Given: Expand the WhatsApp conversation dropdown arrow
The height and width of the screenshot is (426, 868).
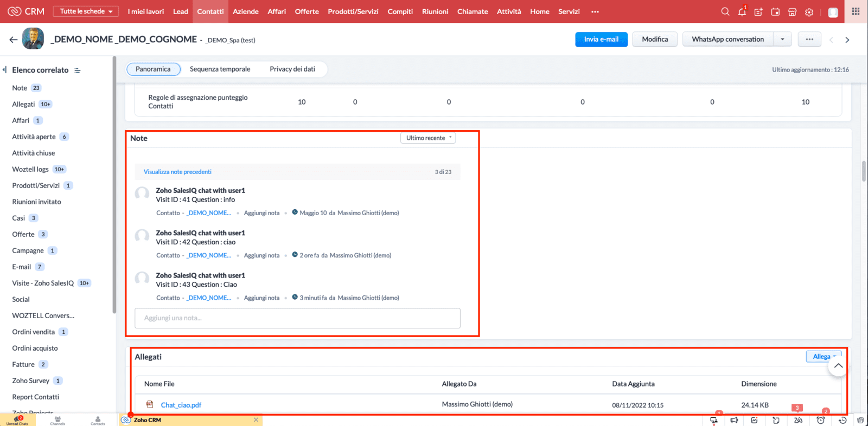Looking at the screenshot, I should coord(782,40).
